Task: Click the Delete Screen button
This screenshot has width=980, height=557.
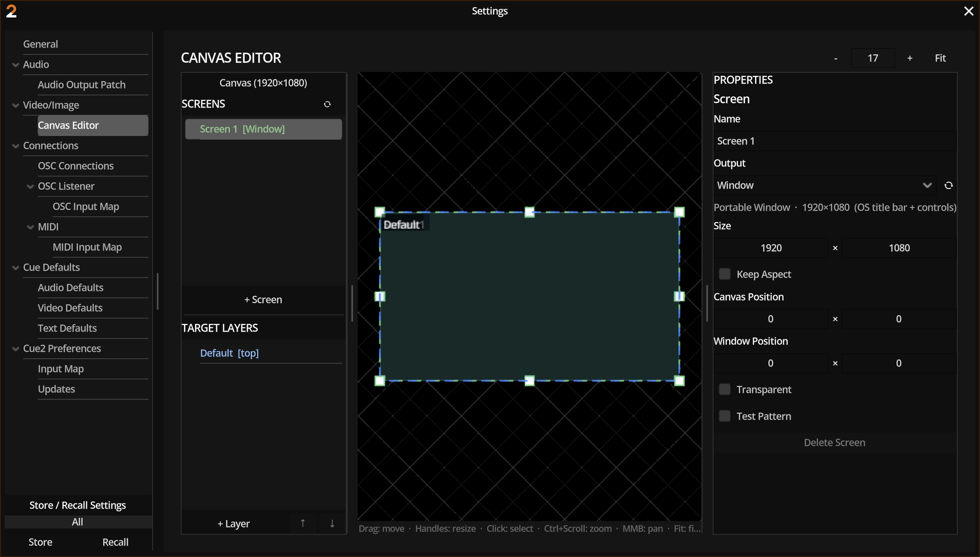Action: click(835, 443)
